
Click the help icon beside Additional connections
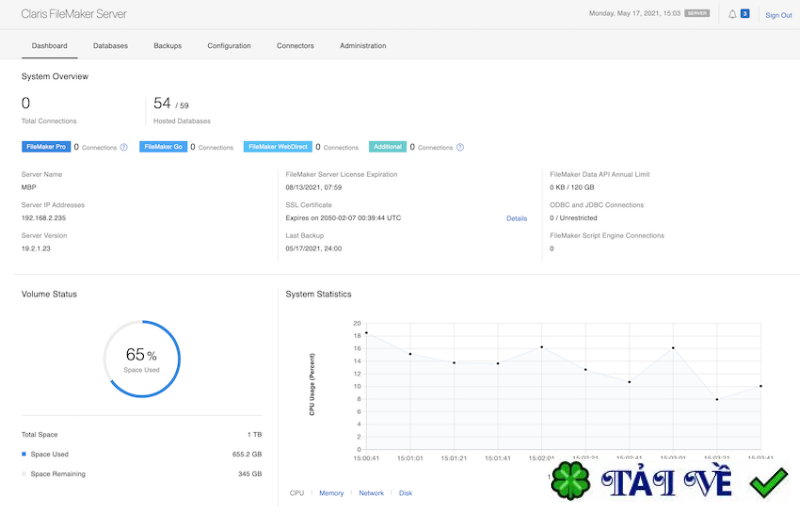(x=461, y=147)
